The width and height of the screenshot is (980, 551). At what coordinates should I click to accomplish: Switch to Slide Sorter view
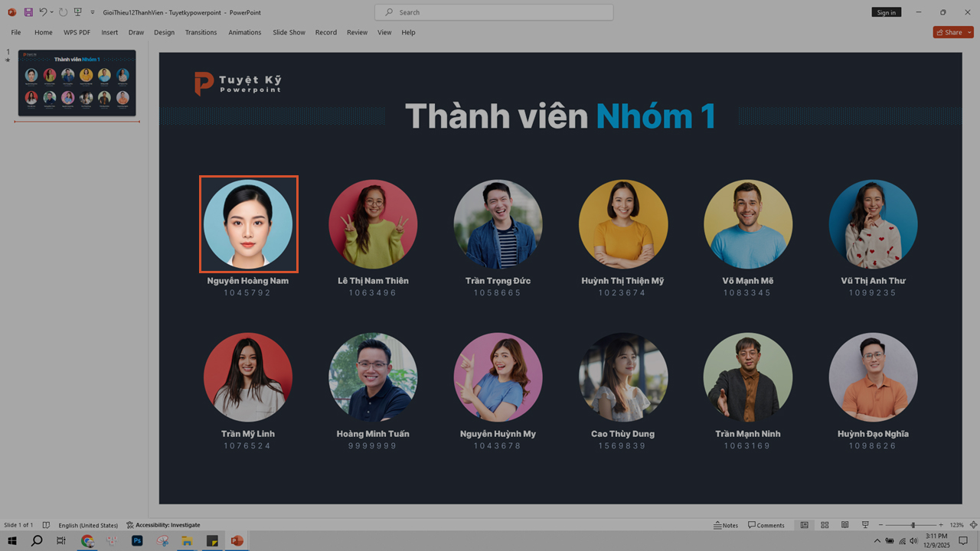(825, 525)
